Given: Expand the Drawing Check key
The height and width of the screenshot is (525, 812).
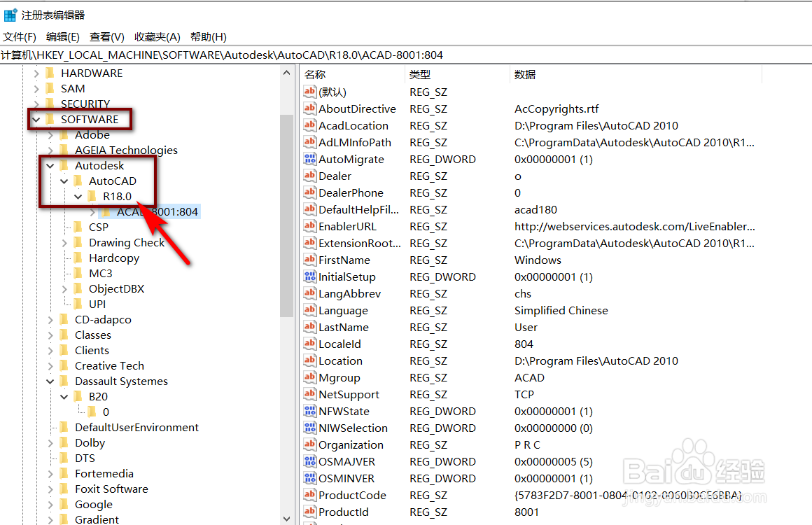Looking at the screenshot, I should [x=64, y=243].
